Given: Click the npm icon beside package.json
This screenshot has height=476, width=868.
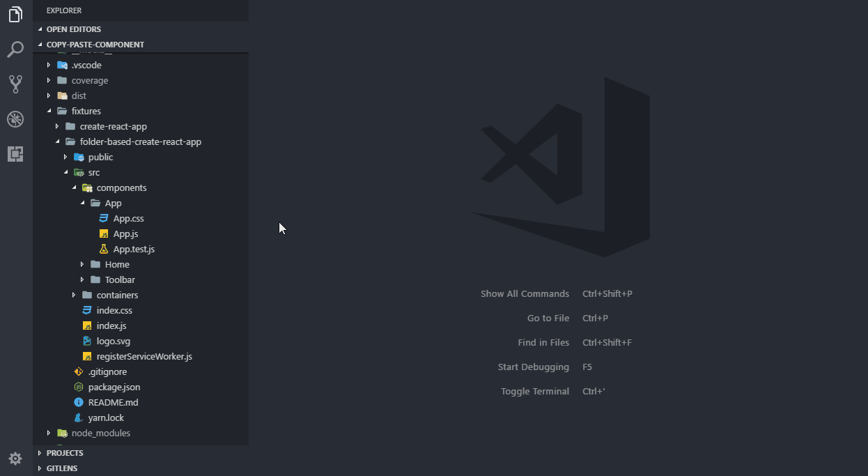Looking at the screenshot, I should point(79,387).
